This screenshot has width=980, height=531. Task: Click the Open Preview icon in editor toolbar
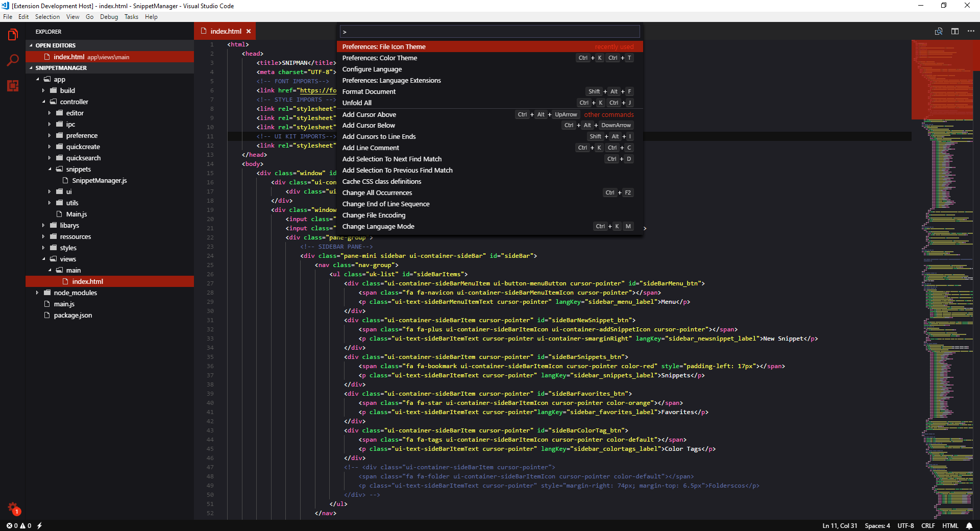click(x=939, y=31)
